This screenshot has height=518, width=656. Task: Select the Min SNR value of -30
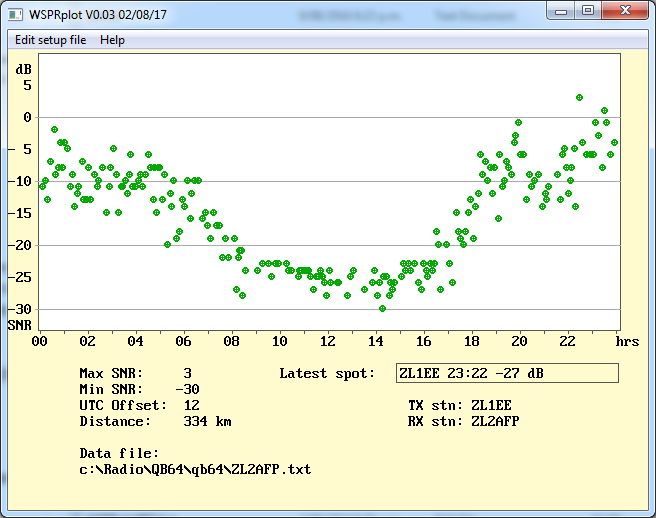[x=187, y=389]
